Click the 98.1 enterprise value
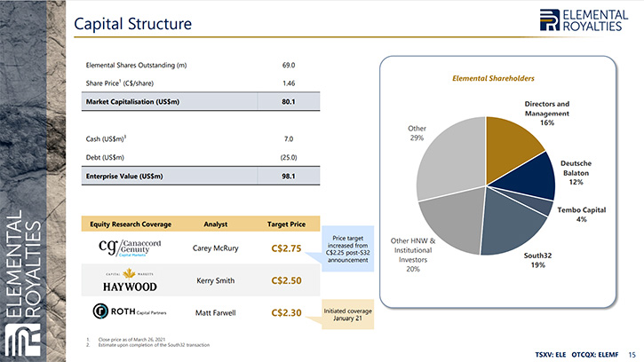 (289, 176)
